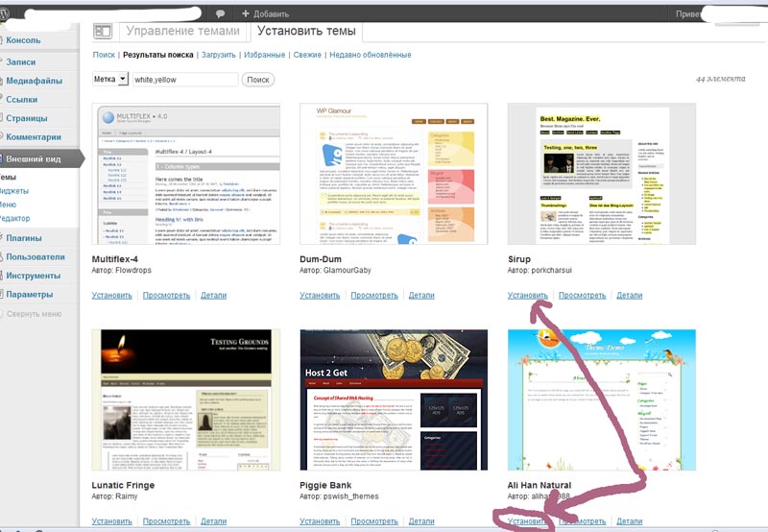Click Установить under the Sirup theme
This screenshot has width=768, height=532.
527,296
